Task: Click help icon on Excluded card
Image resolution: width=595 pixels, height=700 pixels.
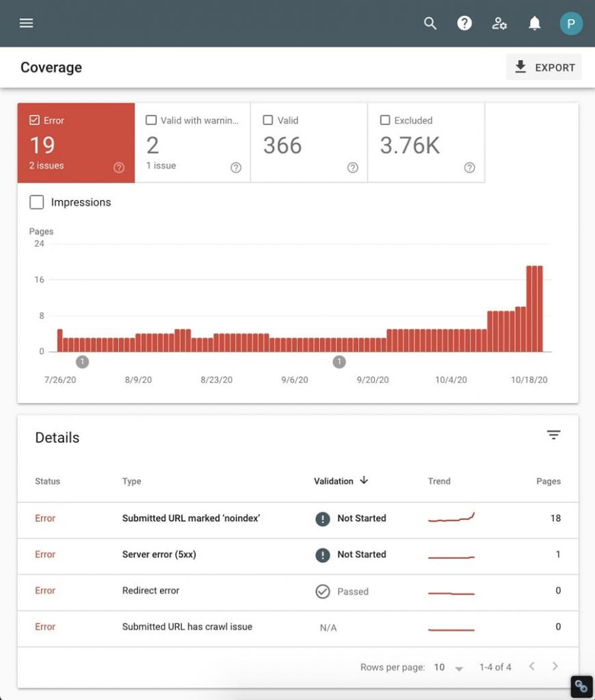Action: (x=469, y=167)
